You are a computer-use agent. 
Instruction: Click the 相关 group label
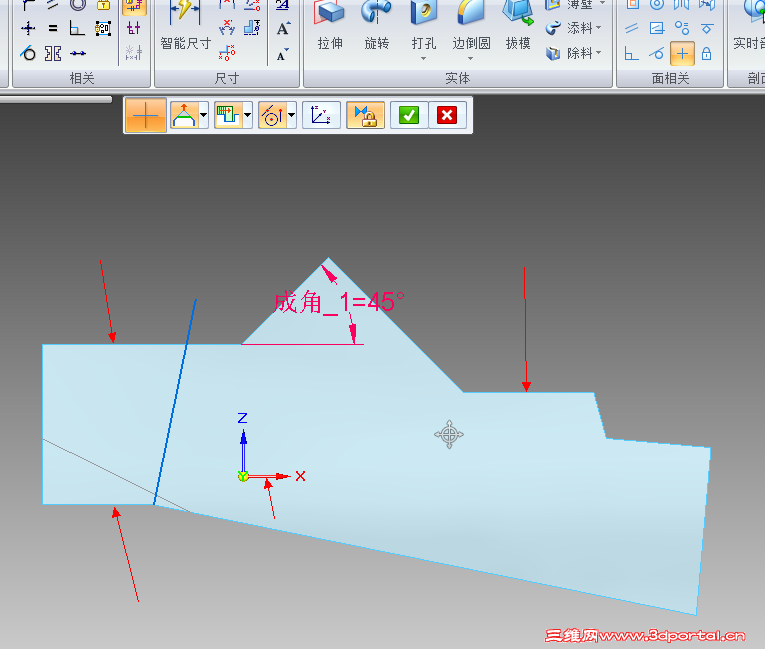point(81,78)
